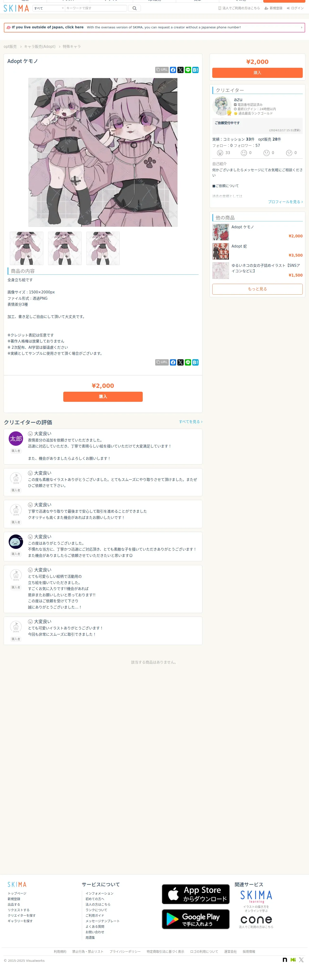Image resolution: width=309 pixels, height=980 pixels.
Task: Click dark blue reviewer avatar in fourth review
Action: pos(16,542)
